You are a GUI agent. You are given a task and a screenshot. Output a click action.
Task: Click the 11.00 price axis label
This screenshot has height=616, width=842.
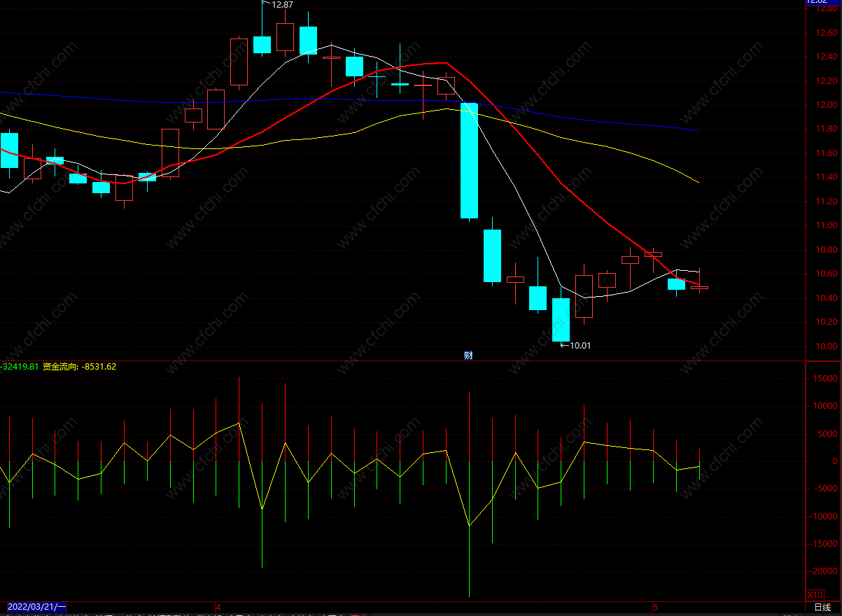826,225
